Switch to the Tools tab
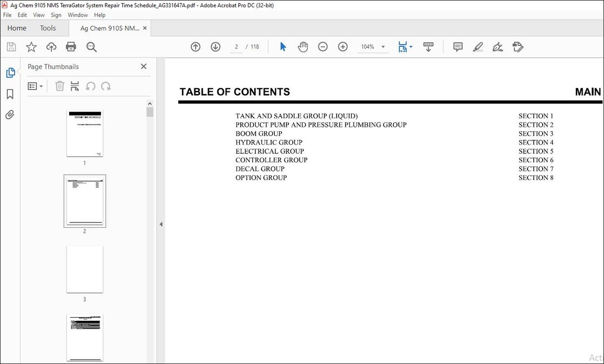This screenshot has height=364, width=604. tap(47, 28)
